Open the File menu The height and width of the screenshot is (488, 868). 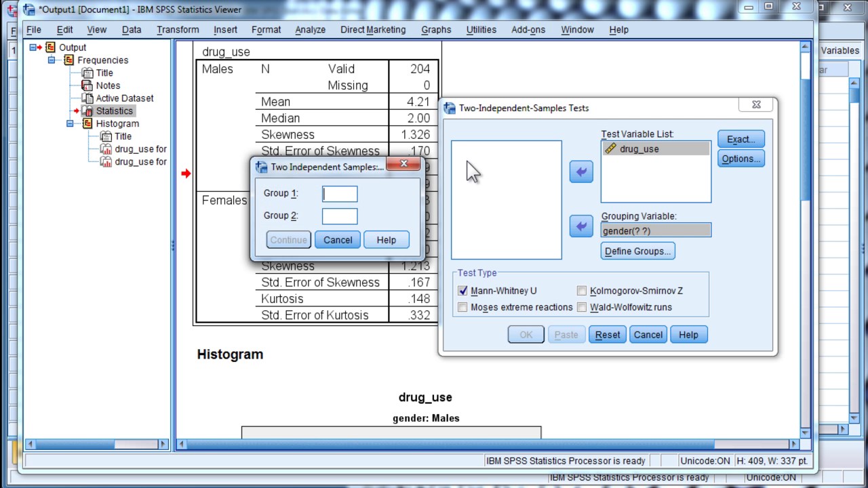[x=33, y=30]
